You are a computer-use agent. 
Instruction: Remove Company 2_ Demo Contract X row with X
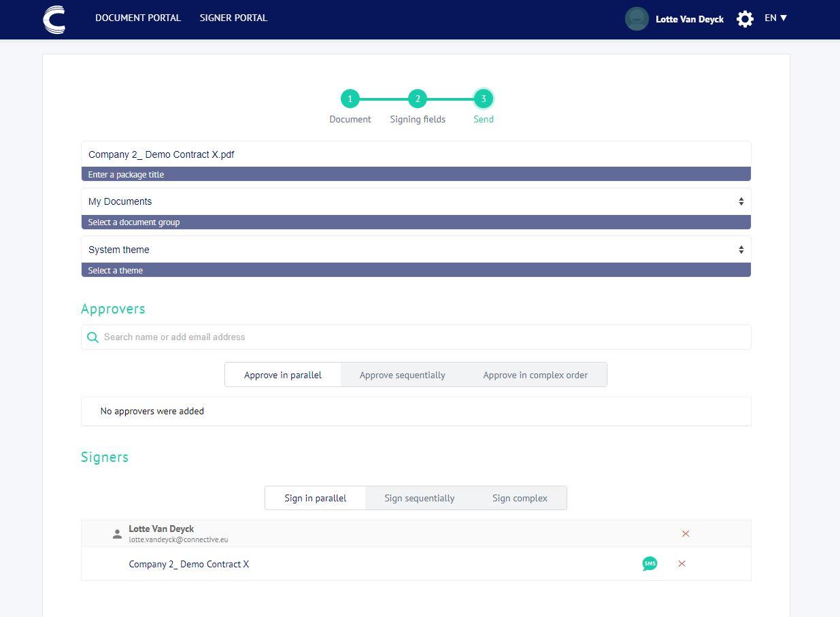[682, 564]
